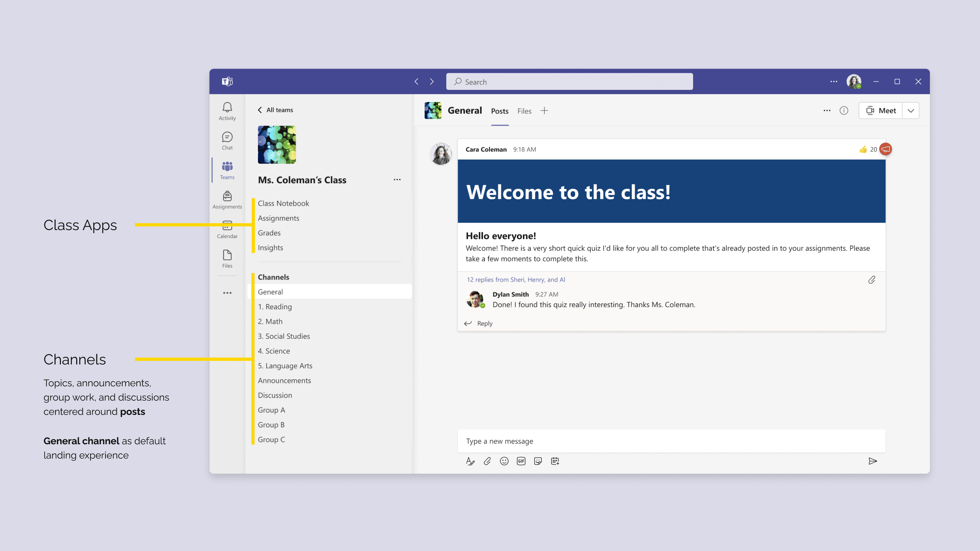Open the sticker icon
The width and height of the screenshot is (980, 551).
tap(538, 461)
